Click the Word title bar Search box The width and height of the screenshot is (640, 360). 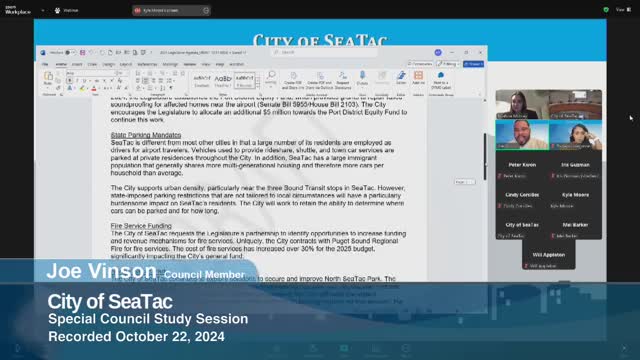click(x=324, y=53)
